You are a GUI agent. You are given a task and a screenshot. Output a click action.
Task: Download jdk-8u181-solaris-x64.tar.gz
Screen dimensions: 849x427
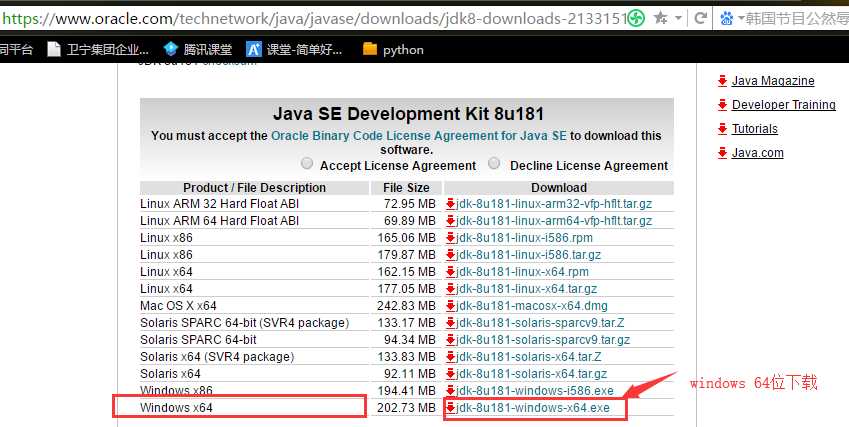531,374
